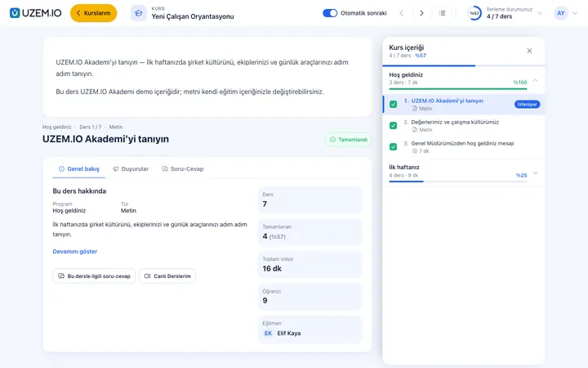Screen dimensions: 588x368
Task: Close the Kurs içeriği panel
Action: click(x=529, y=51)
